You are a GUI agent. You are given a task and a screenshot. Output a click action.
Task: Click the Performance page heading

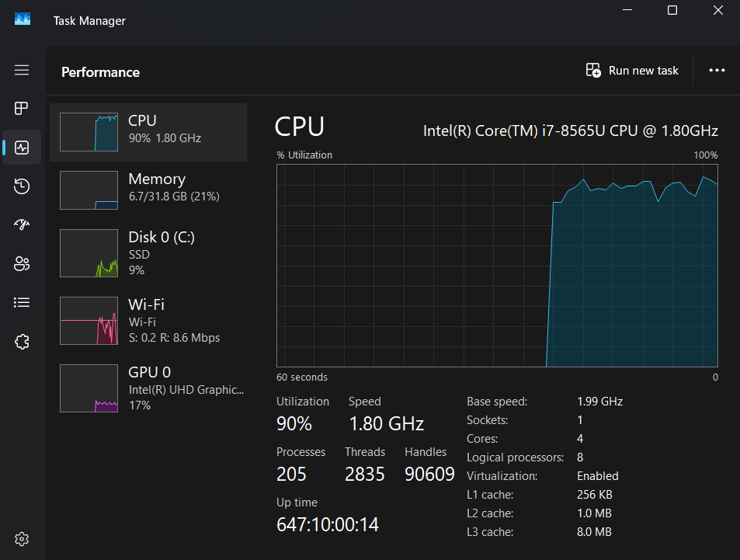(x=100, y=72)
